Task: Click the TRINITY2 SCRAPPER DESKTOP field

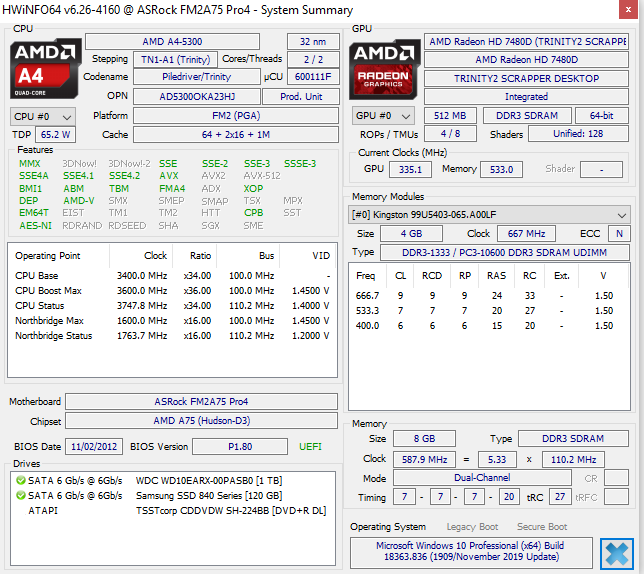Action: tap(526, 78)
